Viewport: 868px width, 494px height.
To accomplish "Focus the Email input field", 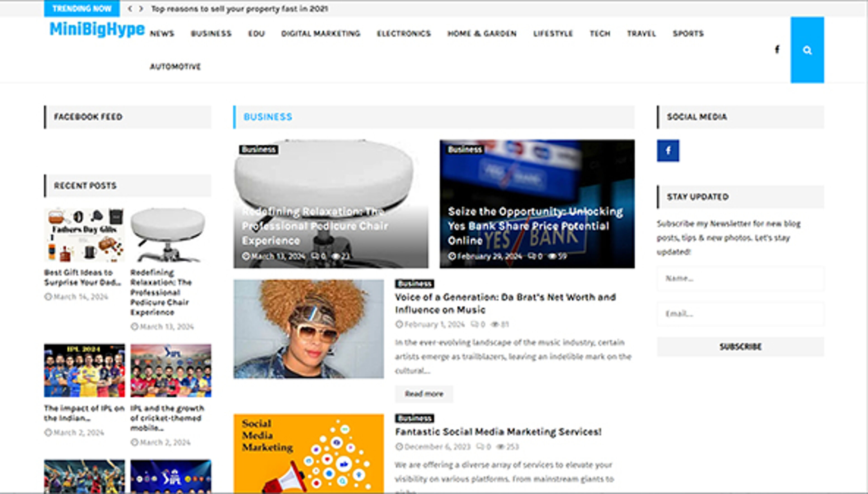I will click(x=740, y=314).
